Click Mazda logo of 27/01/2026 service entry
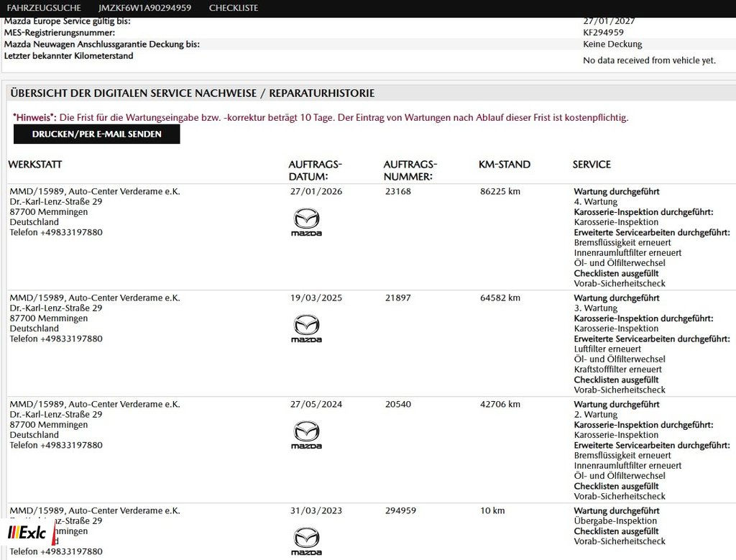This screenshot has width=736, height=560. (306, 222)
